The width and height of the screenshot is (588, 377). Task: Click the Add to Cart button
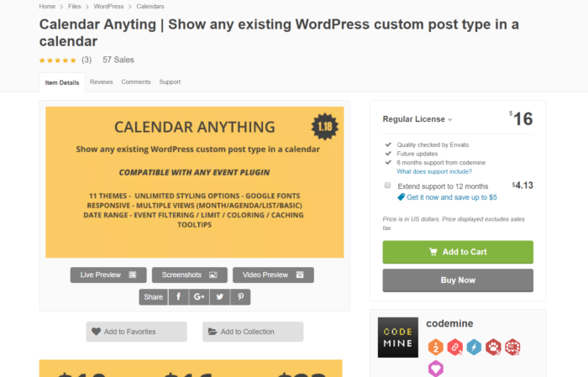tap(458, 252)
